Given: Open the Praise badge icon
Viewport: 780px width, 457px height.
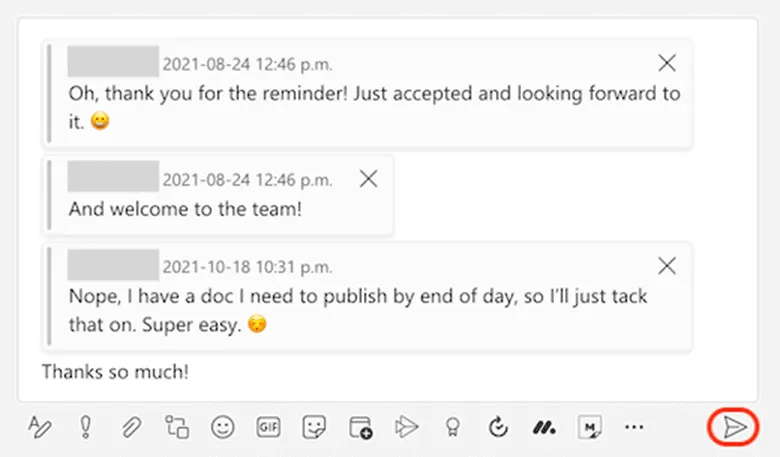Looking at the screenshot, I should pyautogui.click(x=452, y=427).
